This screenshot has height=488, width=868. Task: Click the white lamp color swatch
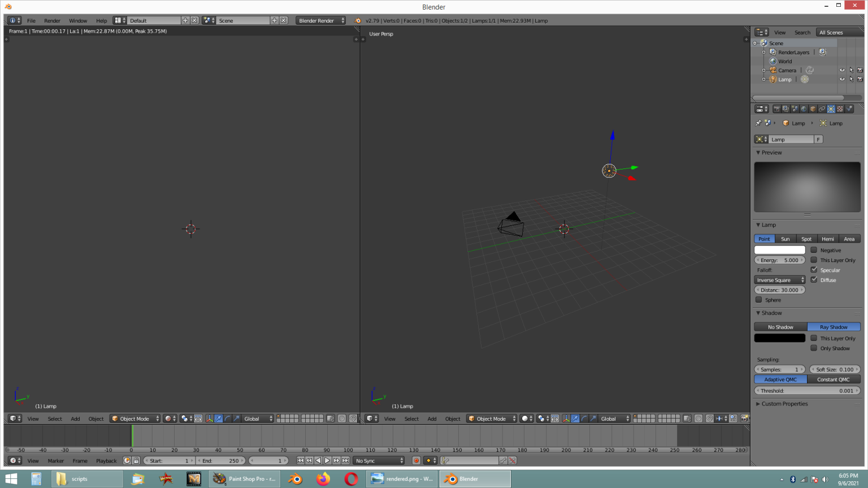click(780, 250)
